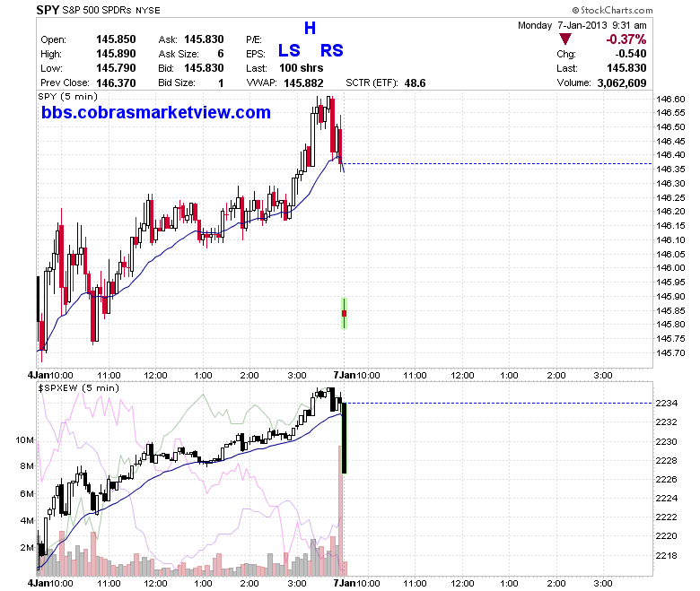Click the -0.37% percent change
Image resolution: width=700 pixels, height=591 pixels.
[626, 39]
